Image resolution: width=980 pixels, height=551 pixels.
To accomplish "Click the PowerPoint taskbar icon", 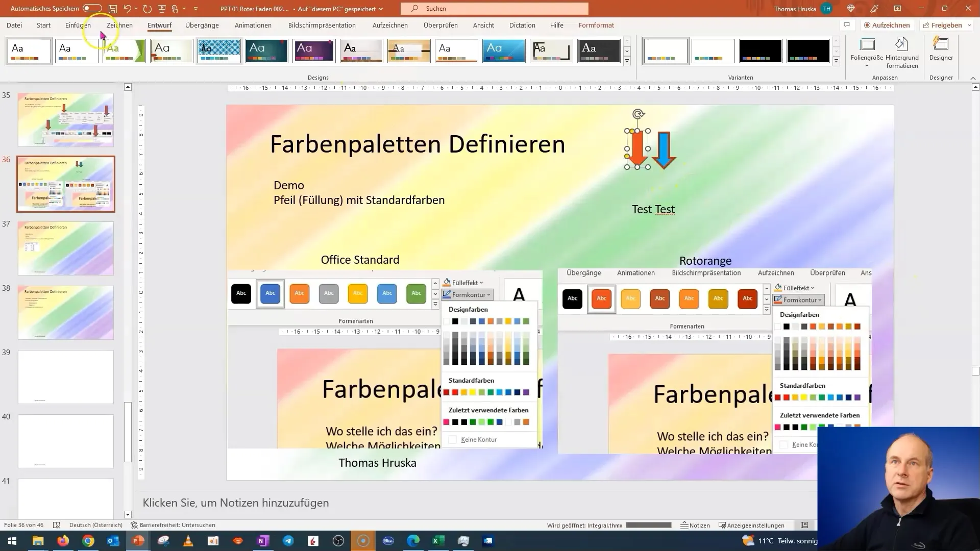I will pos(138,540).
